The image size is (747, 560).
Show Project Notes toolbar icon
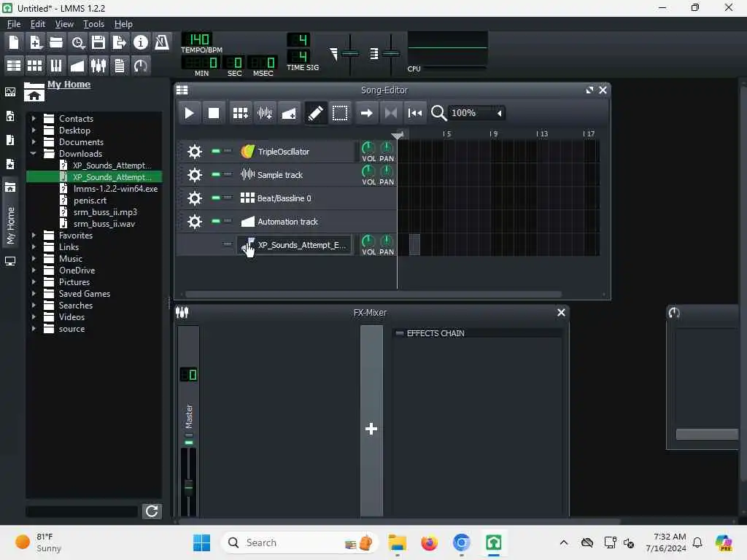[x=120, y=65]
